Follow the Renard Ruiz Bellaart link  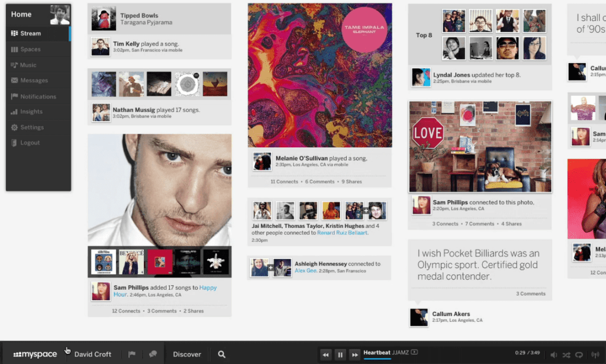click(342, 233)
